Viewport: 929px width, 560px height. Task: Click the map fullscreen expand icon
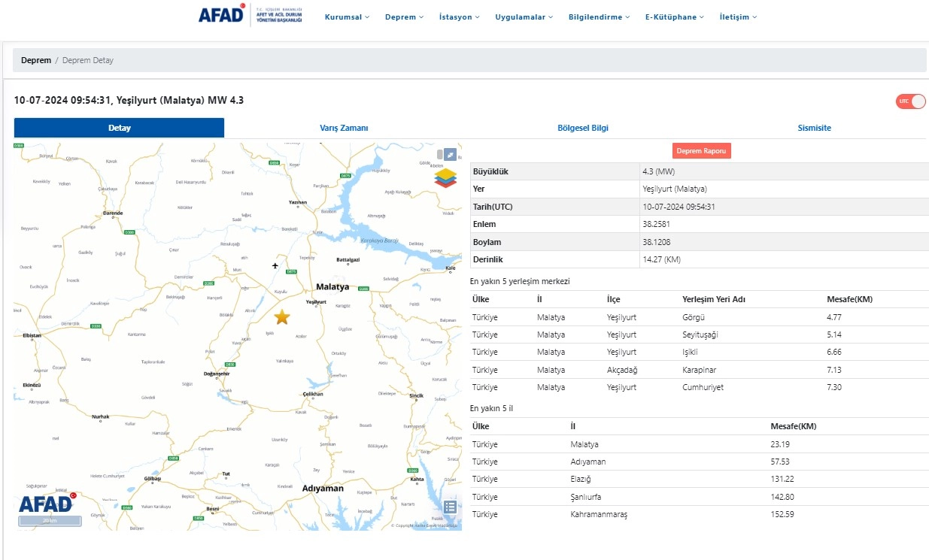[450, 155]
